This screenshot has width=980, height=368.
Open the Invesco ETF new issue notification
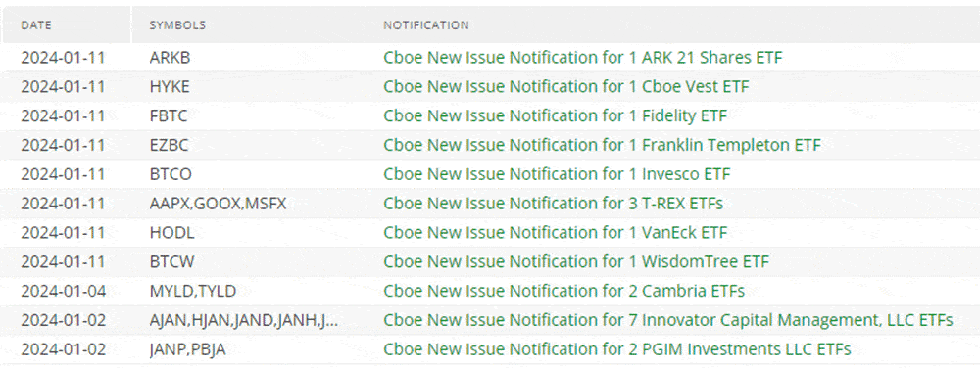coord(557,174)
